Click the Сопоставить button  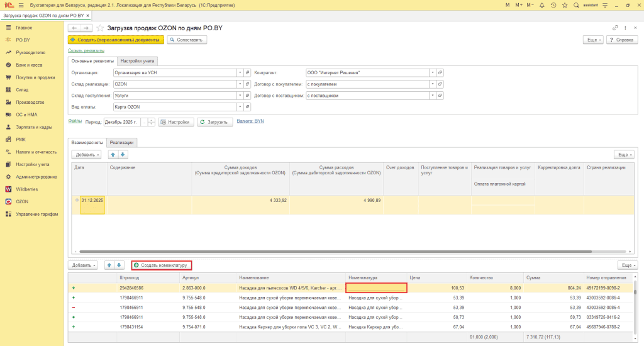click(187, 40)
